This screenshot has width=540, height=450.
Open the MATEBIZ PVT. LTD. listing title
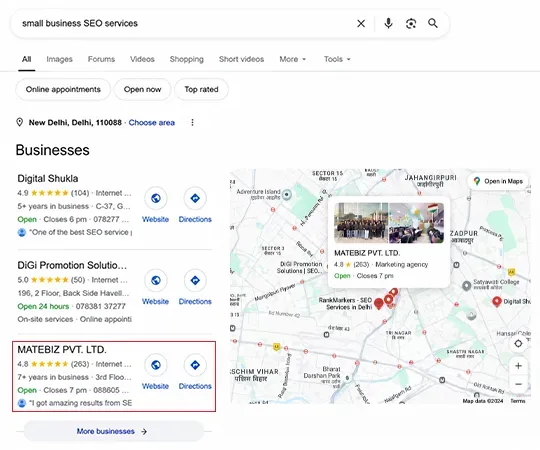pyautogui.click(x=62, y=349)
